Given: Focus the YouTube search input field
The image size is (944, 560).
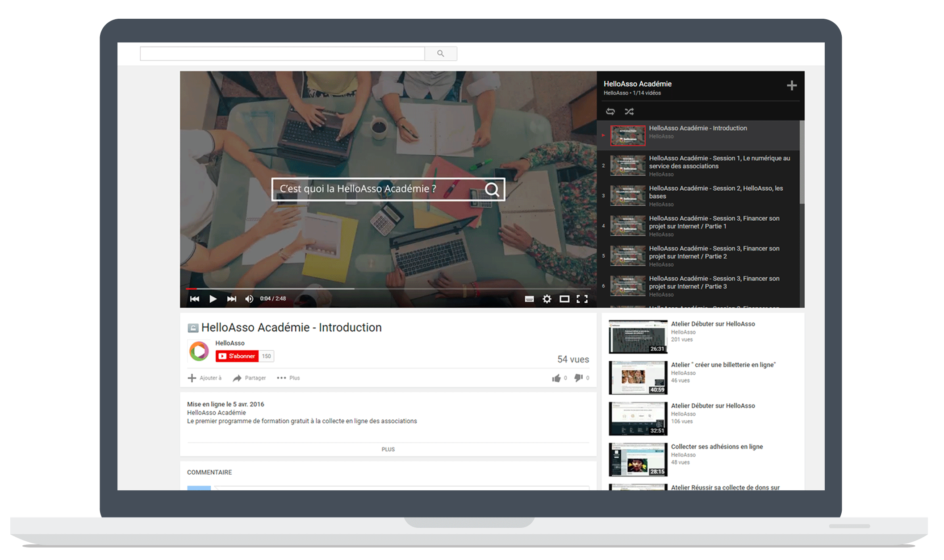Looking at the screenshot, I should (x=282, y=54).
